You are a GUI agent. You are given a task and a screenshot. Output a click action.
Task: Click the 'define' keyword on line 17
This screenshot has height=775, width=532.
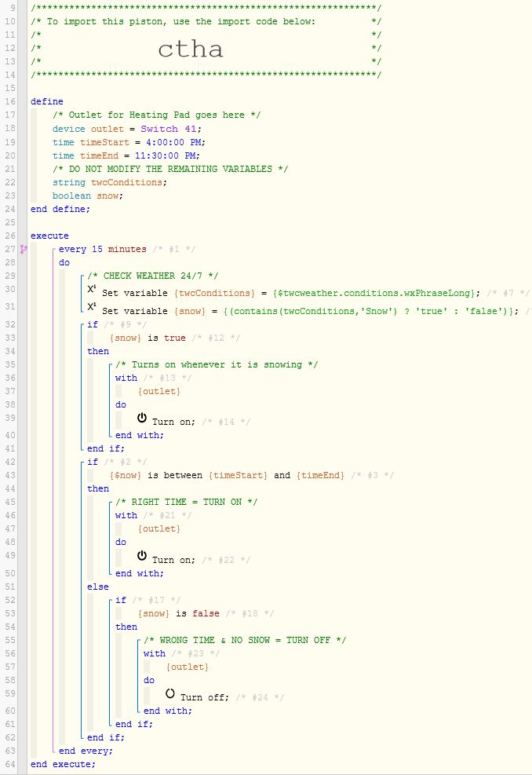[47, 102]
